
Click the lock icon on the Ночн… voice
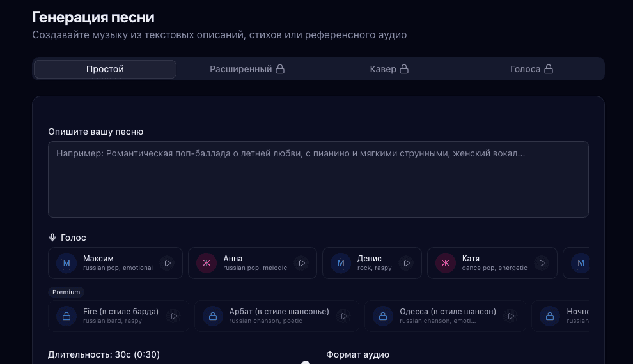pos(550,317)
